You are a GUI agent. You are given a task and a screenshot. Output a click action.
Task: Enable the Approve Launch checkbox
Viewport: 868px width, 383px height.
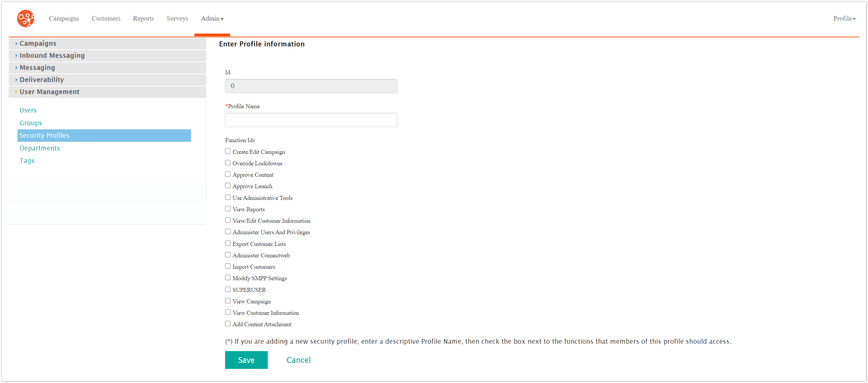(228, 186)
